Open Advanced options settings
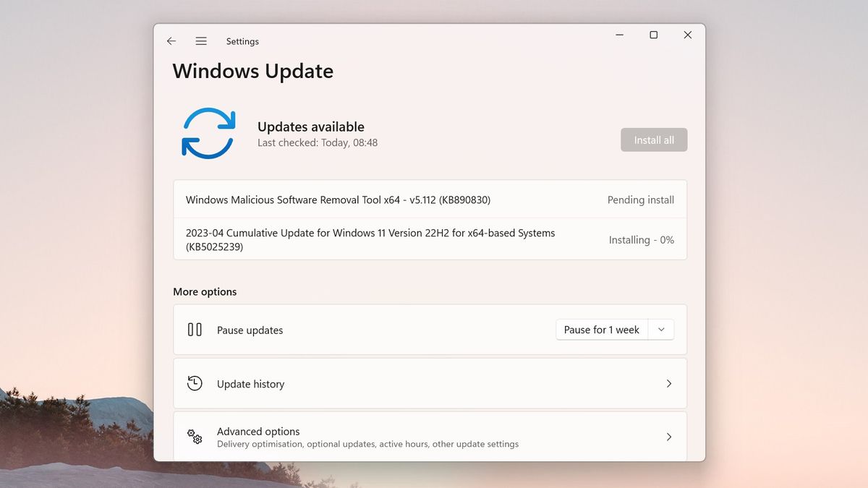The height and width of the screenshot is (488, 868). [430, 437]
